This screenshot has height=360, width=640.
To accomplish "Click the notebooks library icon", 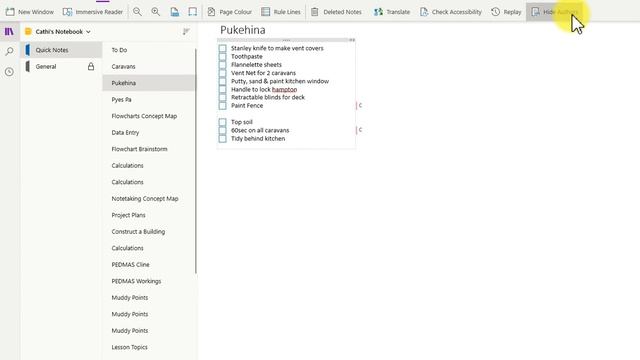I will point(9,31).
